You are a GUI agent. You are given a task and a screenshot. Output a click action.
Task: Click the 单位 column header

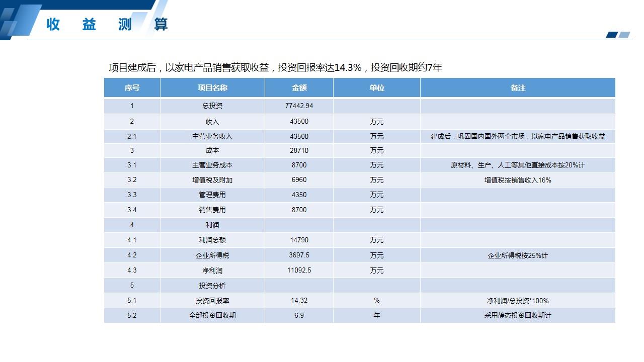[x=377, y=87]
